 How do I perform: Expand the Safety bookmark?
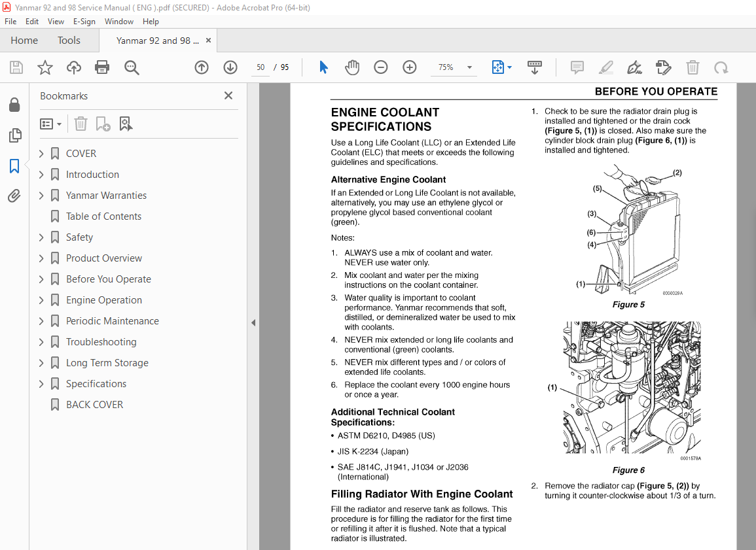click(41, 237)
